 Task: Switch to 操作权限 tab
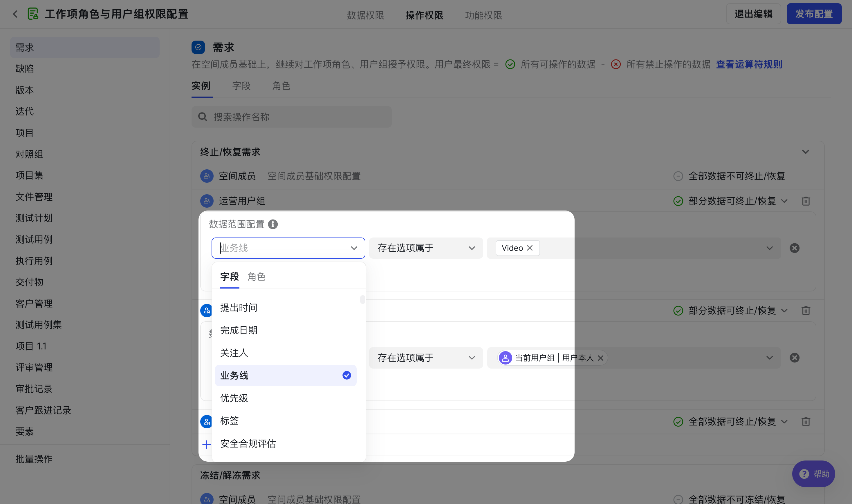pos(424,15)
